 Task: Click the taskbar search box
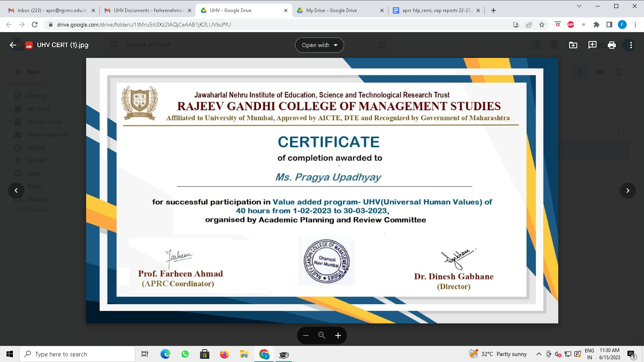coord(77,354)
